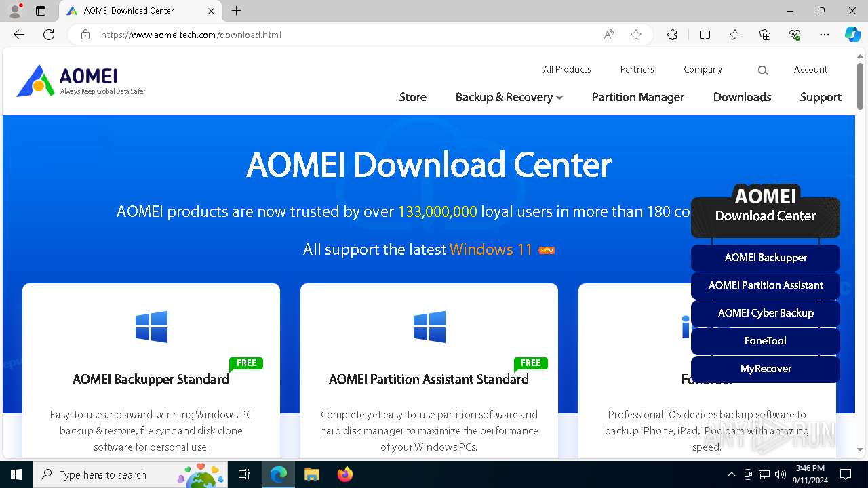Image resolution: width=868 pixels, height=488 pixels.
Task: Open Browser essentials heart icon
Action: click(x=795, y=35)
